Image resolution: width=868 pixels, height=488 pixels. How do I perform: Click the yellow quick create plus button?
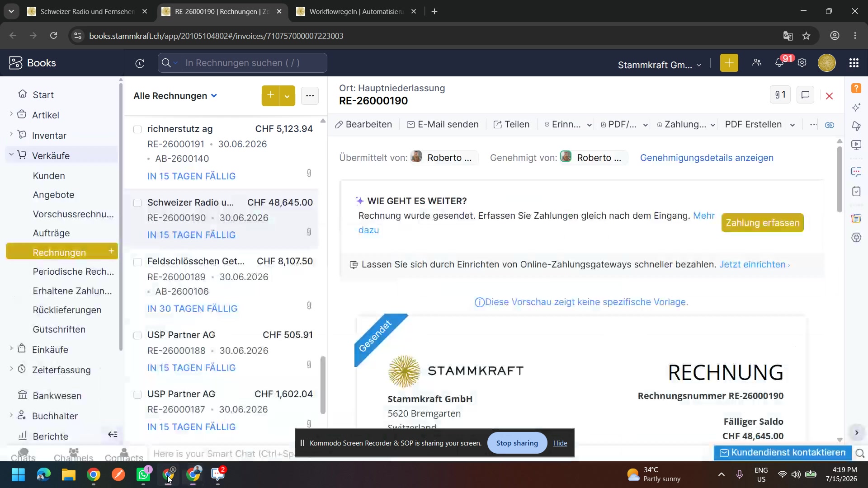click(x=729, y=63)
